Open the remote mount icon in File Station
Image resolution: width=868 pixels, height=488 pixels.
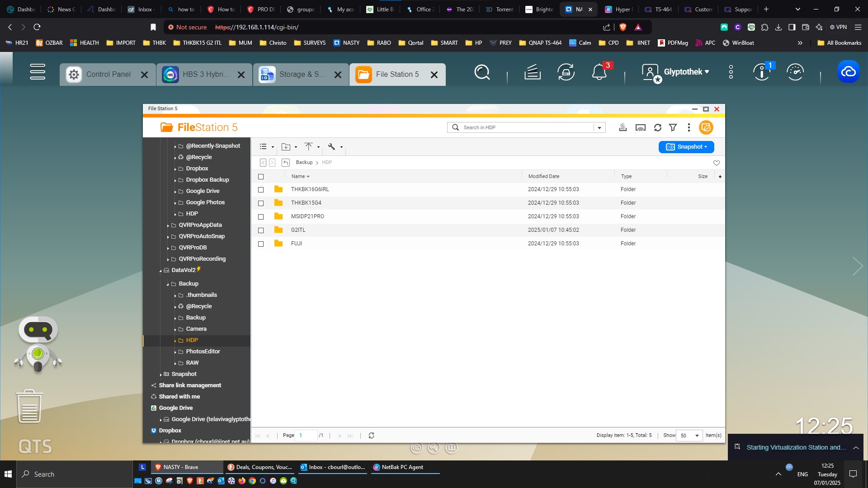(x=641, y=127)
